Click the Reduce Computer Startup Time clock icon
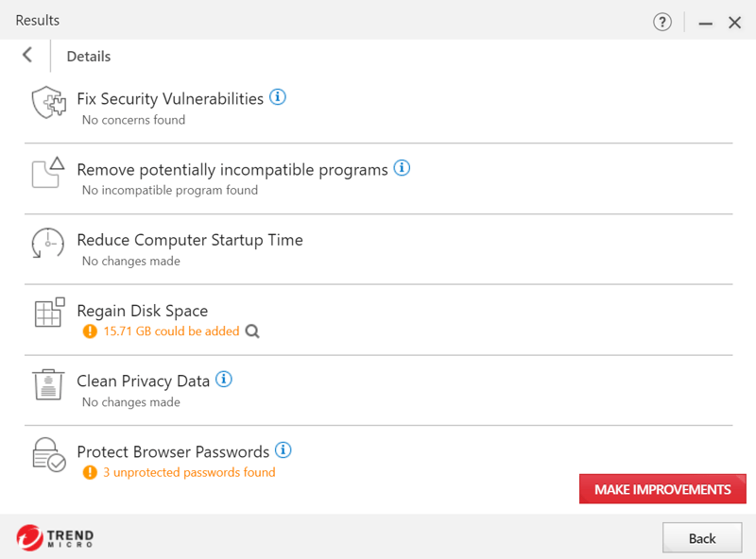This screenshot has height=559, width=756. click(48, 243)
